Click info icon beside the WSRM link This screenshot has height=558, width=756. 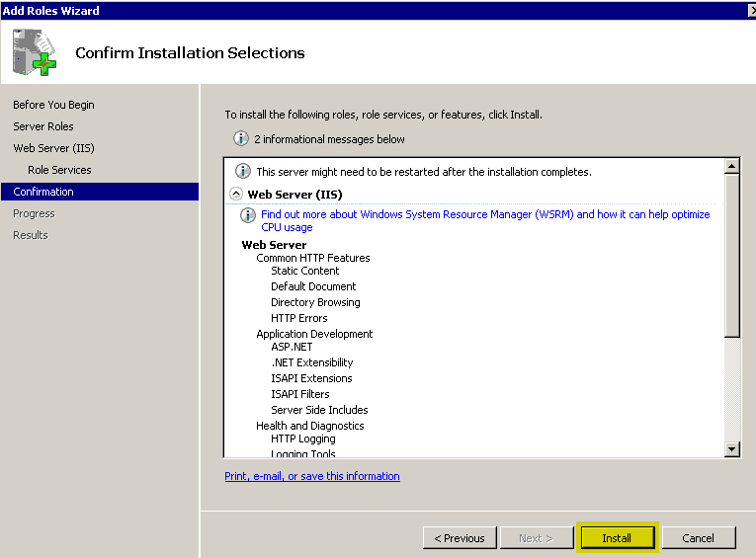(249, 215)
